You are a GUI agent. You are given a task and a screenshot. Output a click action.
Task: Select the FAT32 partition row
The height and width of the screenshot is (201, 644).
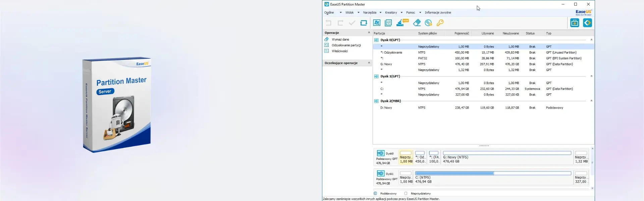[x=483, y=58]
